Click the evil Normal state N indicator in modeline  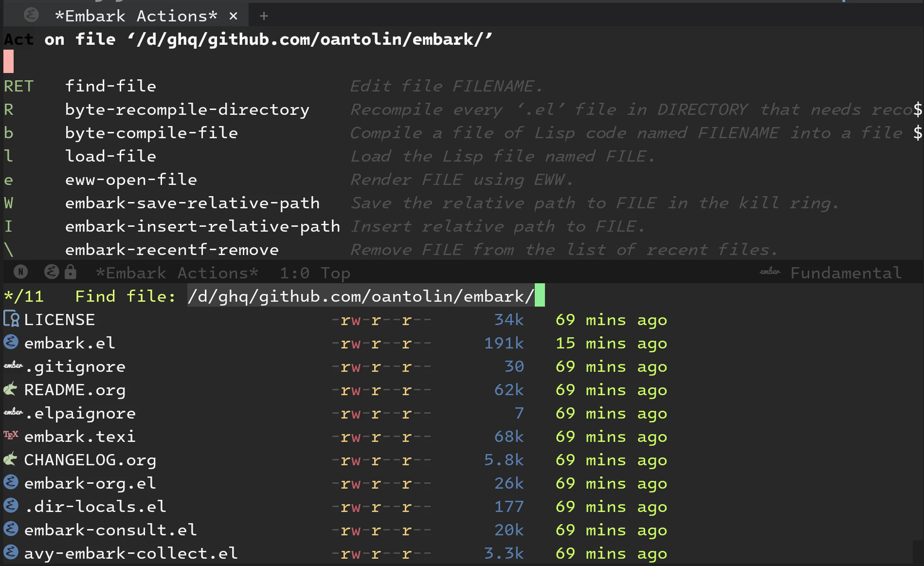point(20,272)
